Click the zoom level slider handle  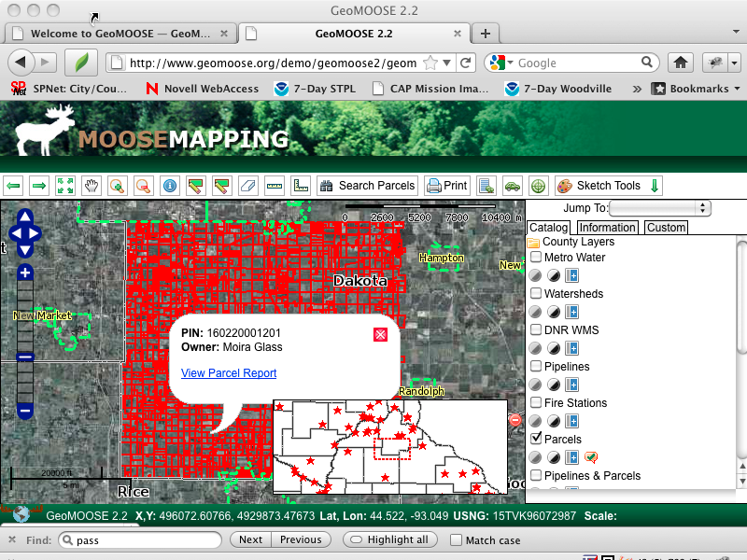25,357
